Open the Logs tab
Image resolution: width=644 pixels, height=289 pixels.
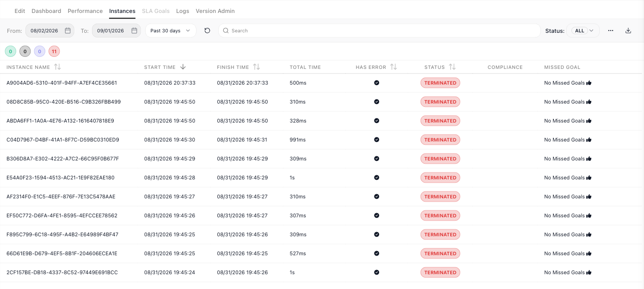point(183,11)
